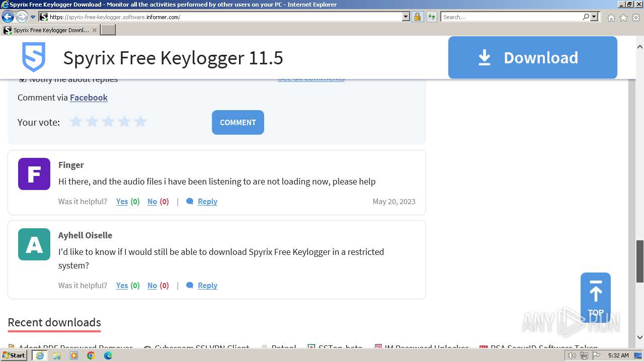The width and height of the screenshot is (644, 362).
Task: Click the Spyrix shield logo icon
Action: (34, 57)
